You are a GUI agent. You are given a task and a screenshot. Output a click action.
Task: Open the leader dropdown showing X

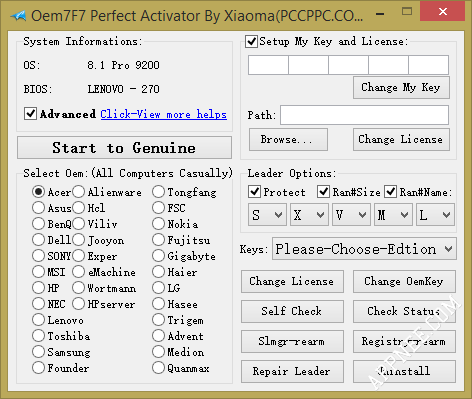pos(309,215)
